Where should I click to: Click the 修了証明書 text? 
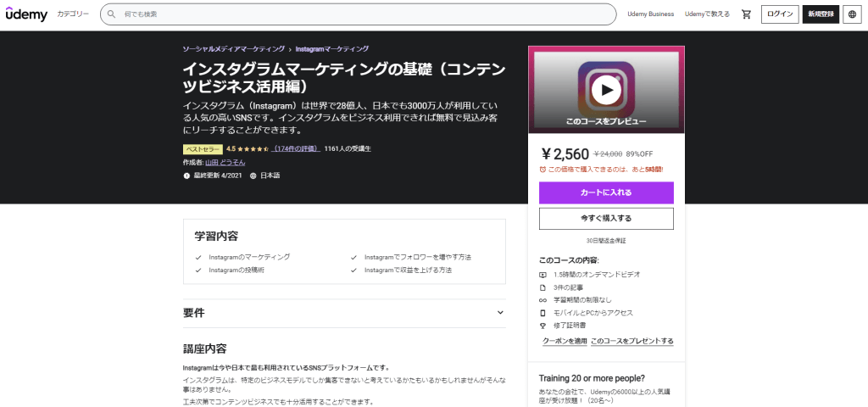click(570, 326)
